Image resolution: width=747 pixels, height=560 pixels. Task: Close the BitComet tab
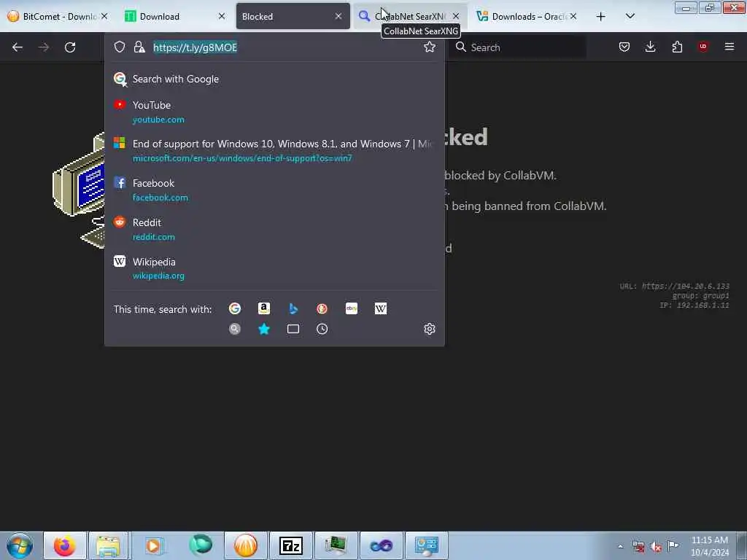104,16
